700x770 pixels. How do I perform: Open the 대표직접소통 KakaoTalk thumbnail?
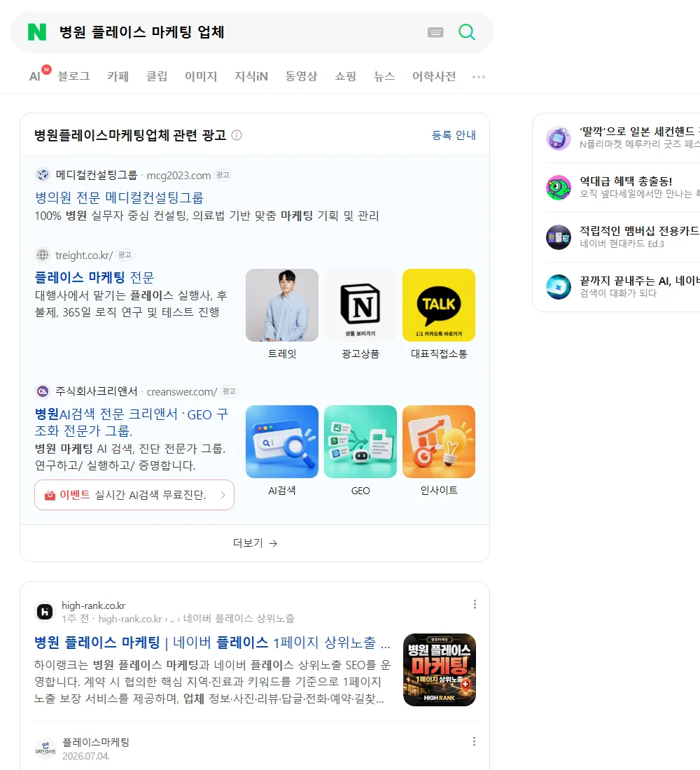pyautogui.click(x=439, y=305)
